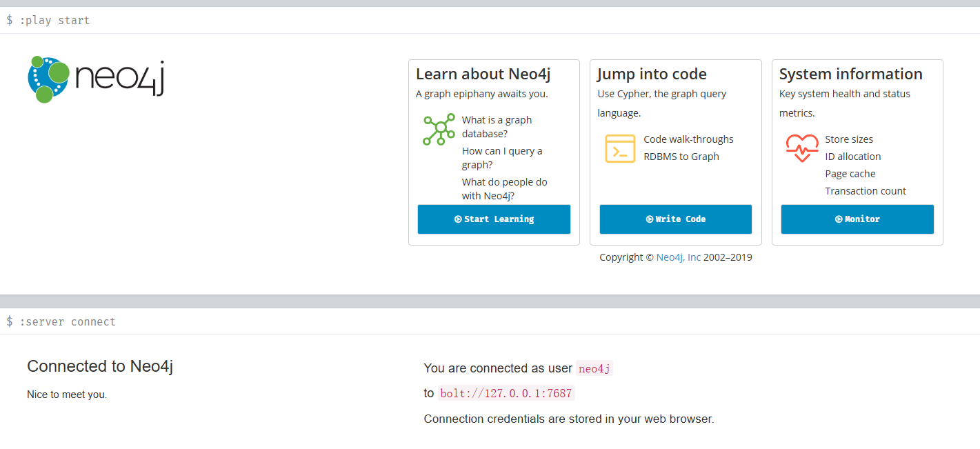Click the green graph nodes icon

click(x=439, y=129)
